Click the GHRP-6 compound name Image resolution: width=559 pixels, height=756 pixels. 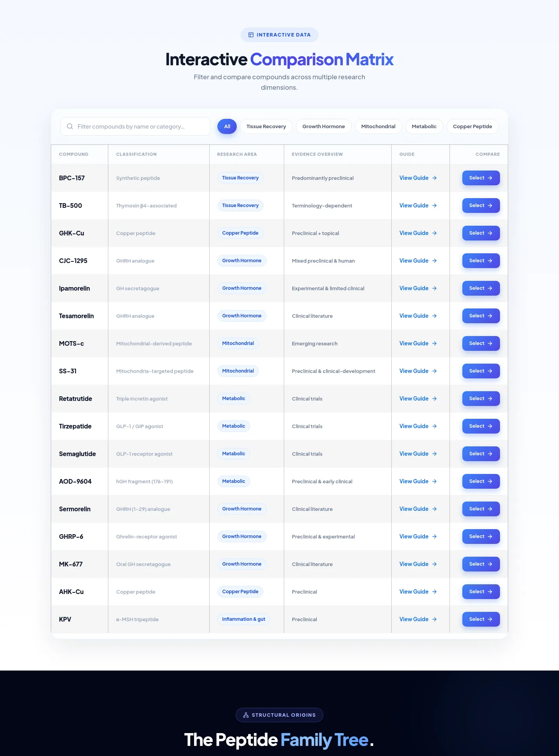coord(71,537)
